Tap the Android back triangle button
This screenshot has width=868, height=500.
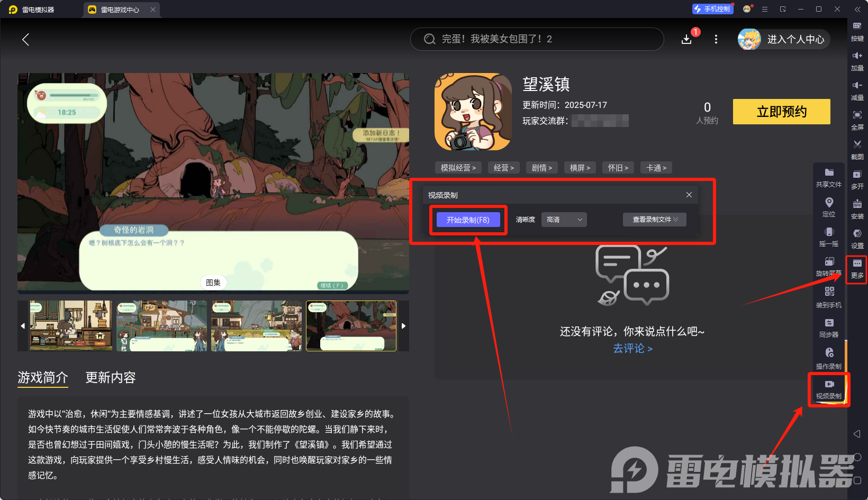857,434
